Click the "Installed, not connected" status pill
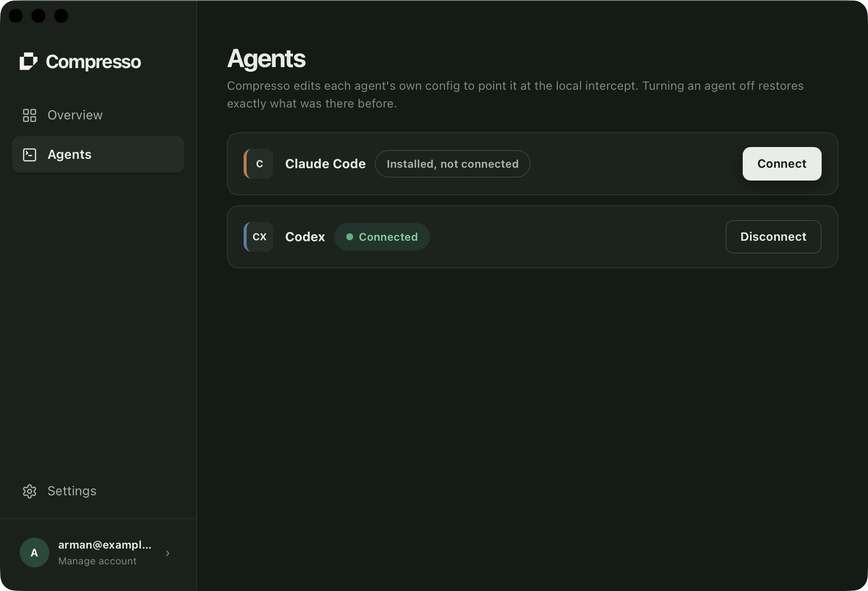Viewport: 868px width, 591px height. [453, 164]
